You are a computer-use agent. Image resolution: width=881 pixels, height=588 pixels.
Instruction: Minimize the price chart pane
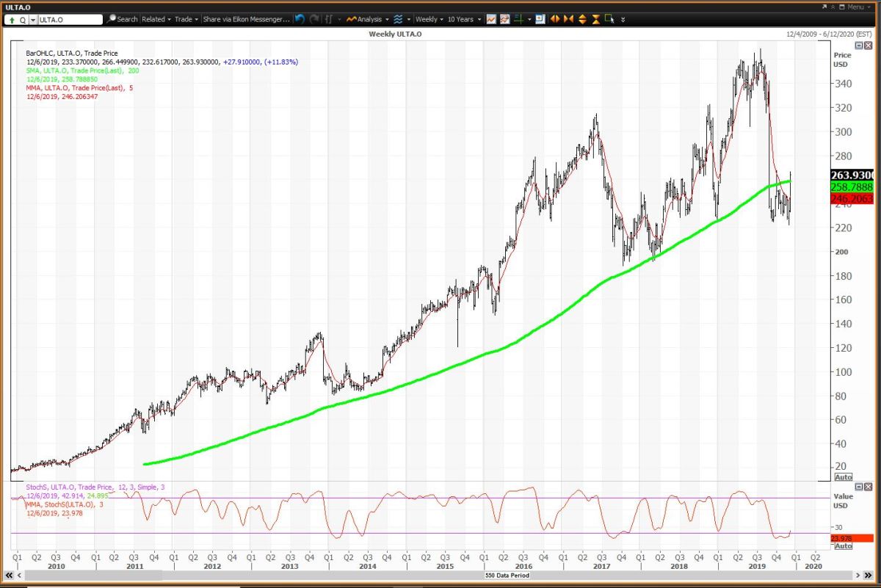(859, 46)
